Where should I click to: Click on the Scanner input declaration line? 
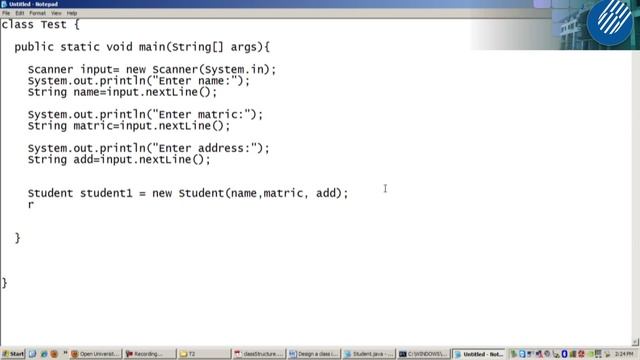pyautogui.click(x=152, y=69)
